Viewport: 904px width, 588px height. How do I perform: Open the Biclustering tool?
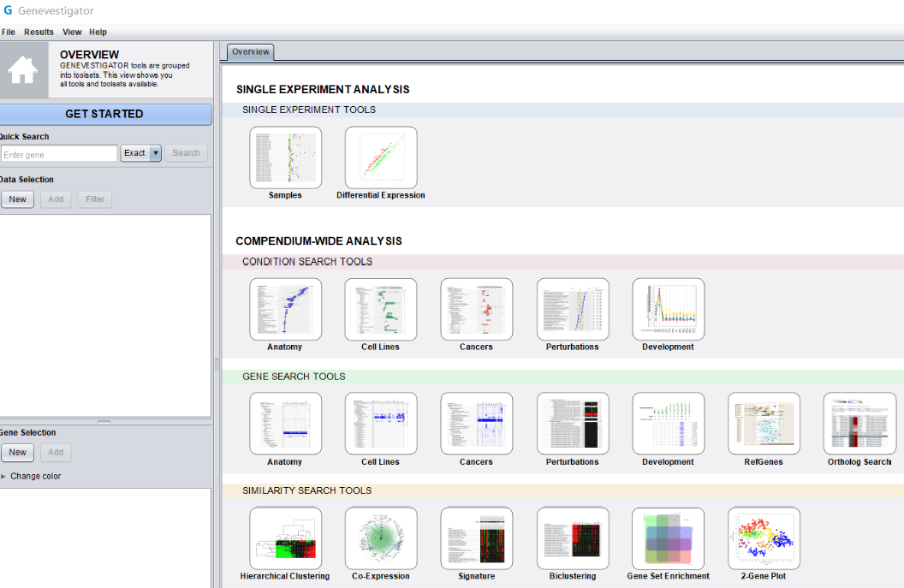[x=573, y=538]
